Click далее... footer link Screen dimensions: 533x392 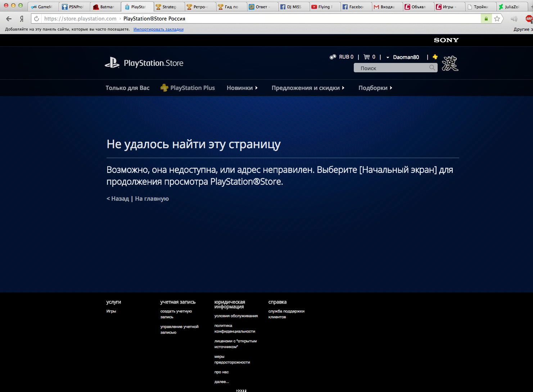tap(222, 382)
